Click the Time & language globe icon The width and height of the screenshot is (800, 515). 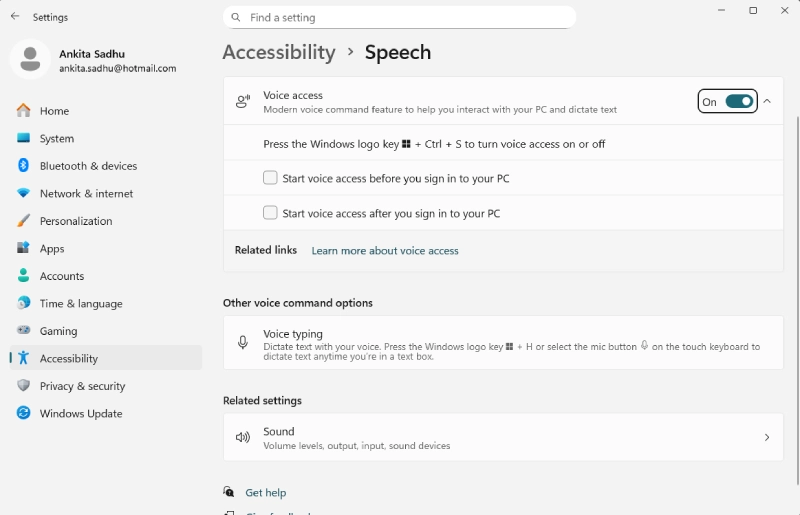(x=23, y=303)
